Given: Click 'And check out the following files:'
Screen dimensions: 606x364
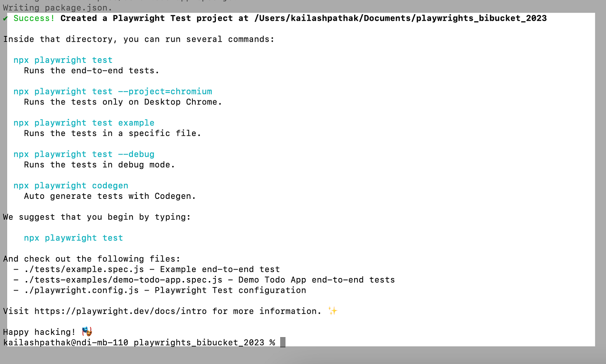Looking at the screenshot, I should point(92,259).
